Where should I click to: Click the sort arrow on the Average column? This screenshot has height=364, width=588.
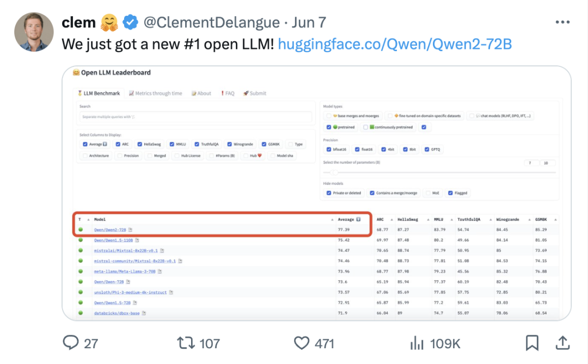coord(333,219)
